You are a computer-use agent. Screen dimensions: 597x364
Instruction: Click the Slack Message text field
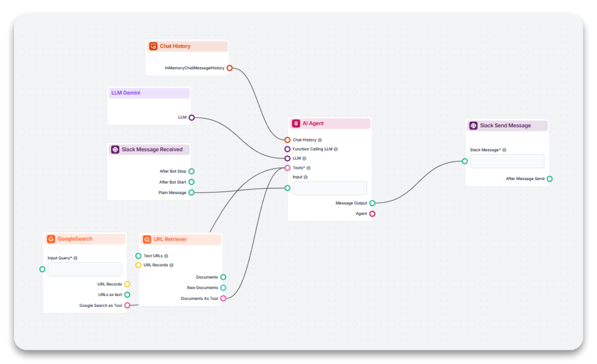coord(507,161)
